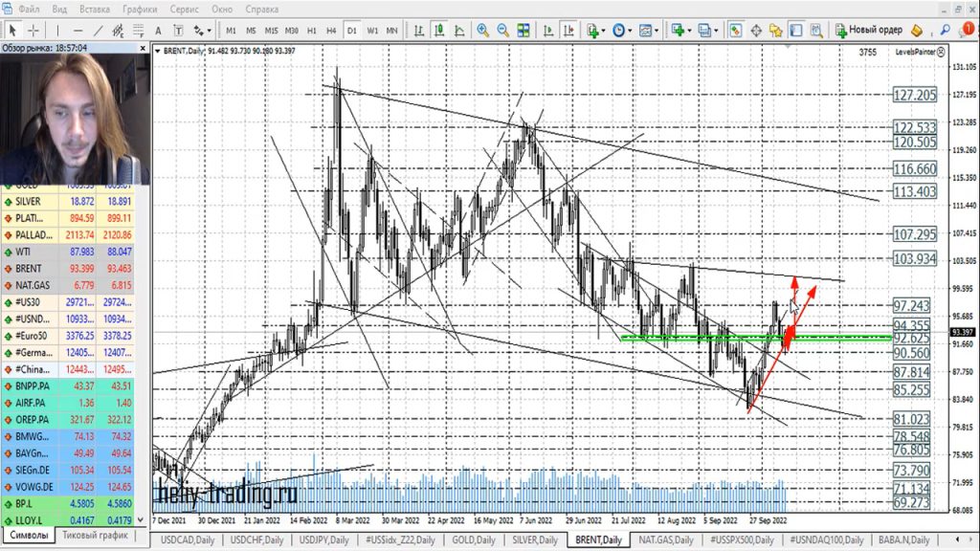Zoom out of the chart

tap(502, 30)
